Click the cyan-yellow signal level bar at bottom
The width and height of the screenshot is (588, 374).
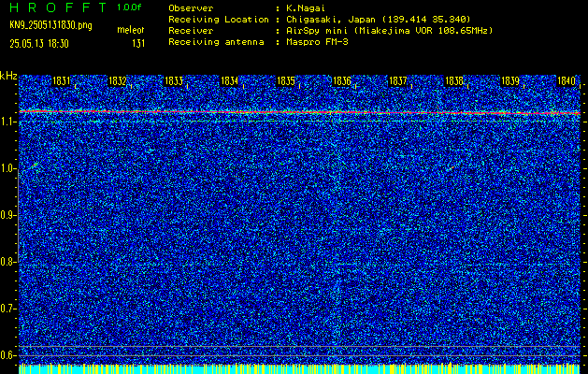(x=300, y=369)
